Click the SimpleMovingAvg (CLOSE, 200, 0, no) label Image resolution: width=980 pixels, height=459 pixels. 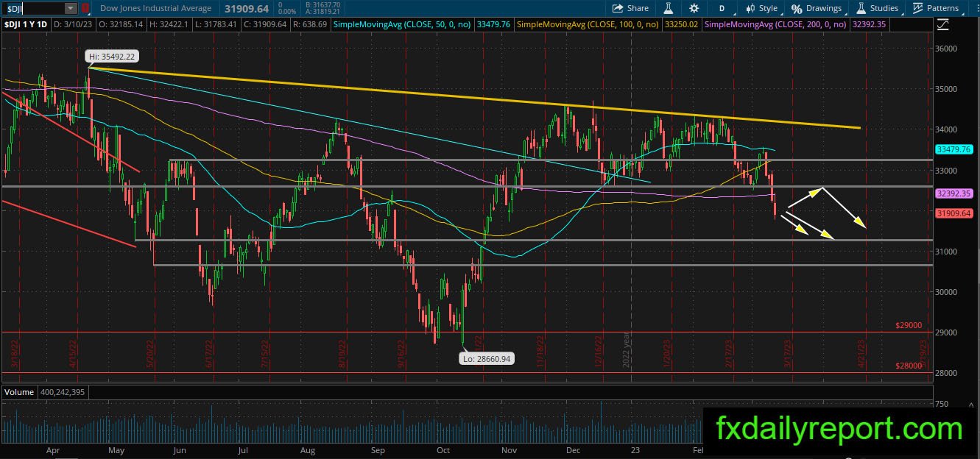point(775,24)
